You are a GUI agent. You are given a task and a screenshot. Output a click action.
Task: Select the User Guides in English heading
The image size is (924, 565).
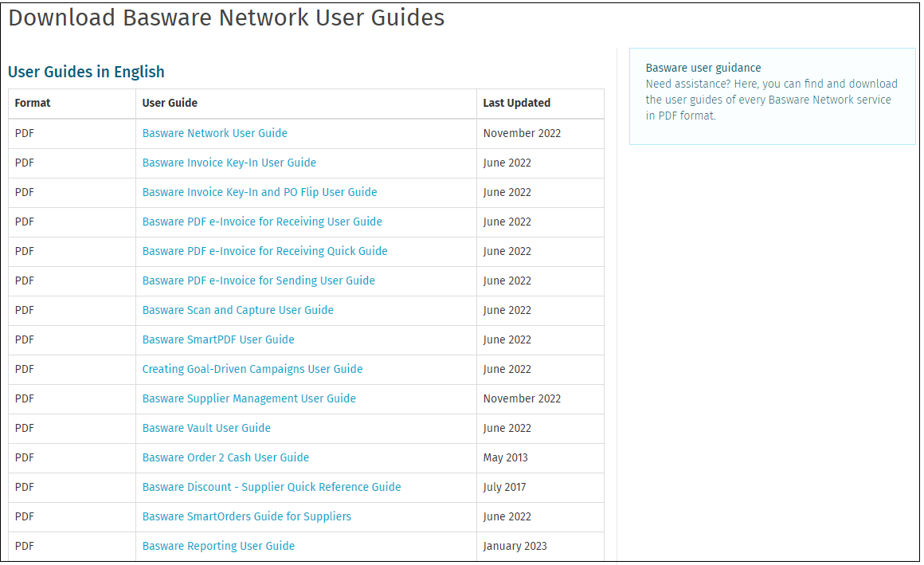[x=86, y=72]
